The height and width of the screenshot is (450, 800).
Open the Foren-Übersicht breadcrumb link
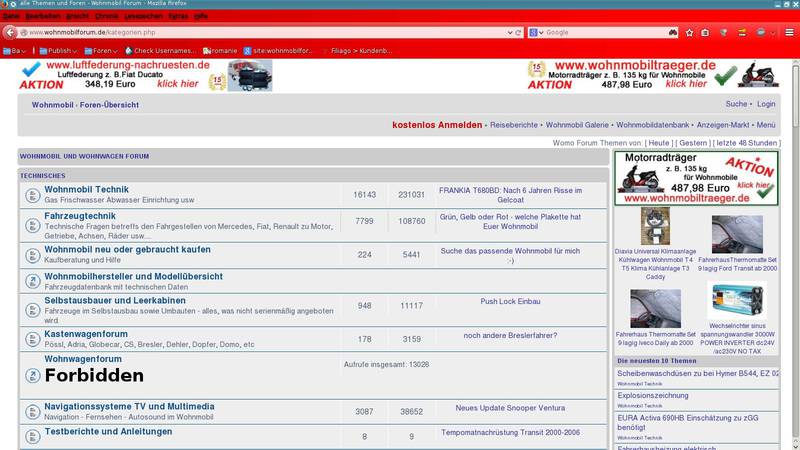tap(109, 105)
